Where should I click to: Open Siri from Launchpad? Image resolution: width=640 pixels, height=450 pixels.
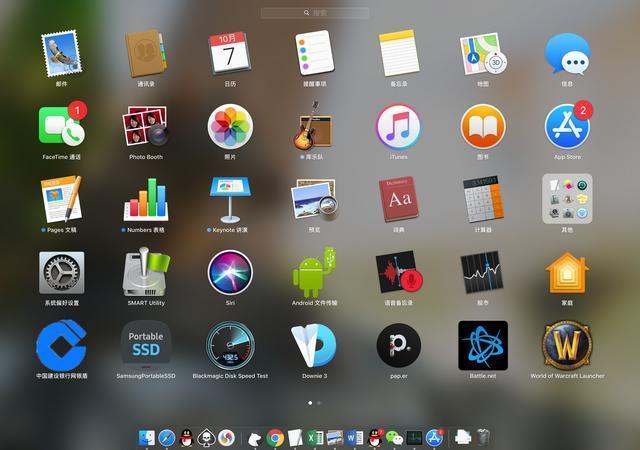coord(230,272)
